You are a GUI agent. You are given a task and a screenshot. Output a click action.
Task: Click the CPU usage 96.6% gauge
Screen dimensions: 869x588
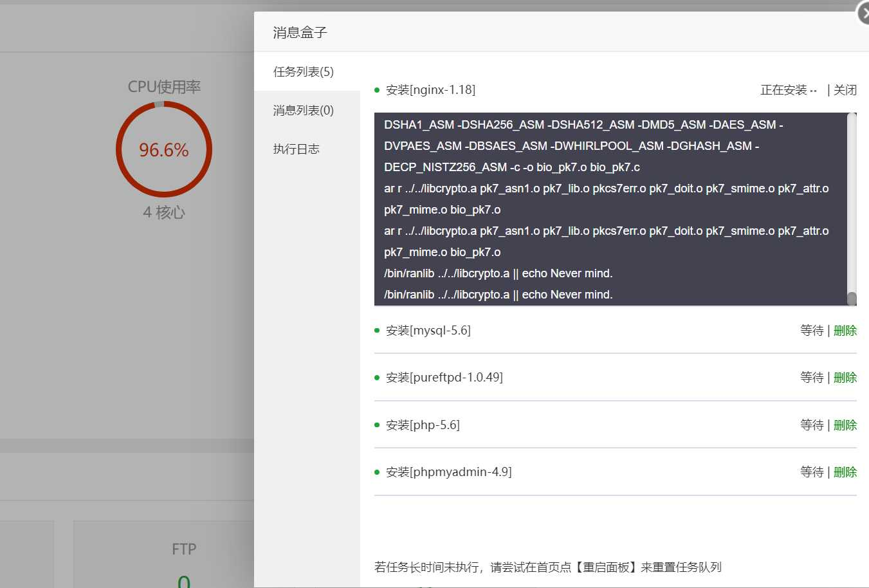[164, 149]
